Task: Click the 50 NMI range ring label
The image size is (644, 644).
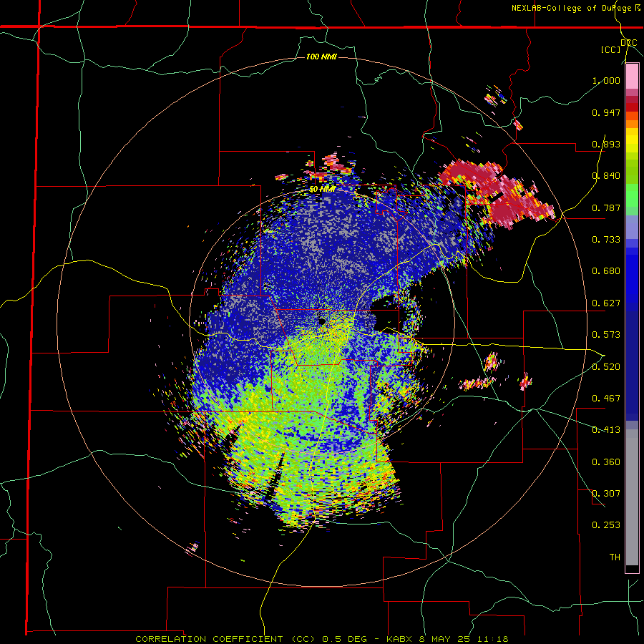Action: pos(322,189)
